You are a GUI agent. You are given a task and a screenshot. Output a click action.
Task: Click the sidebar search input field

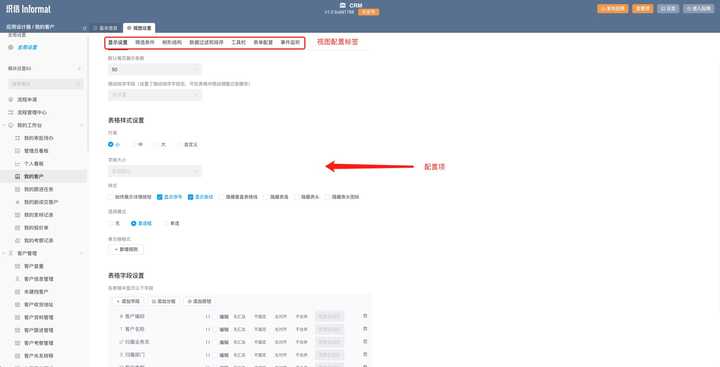(x=45, y=84)
